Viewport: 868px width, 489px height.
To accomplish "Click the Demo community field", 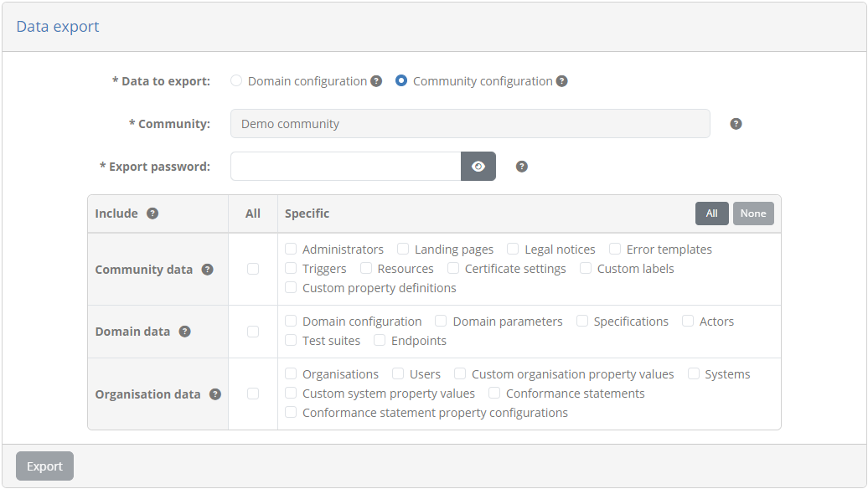I will [471, 124].
